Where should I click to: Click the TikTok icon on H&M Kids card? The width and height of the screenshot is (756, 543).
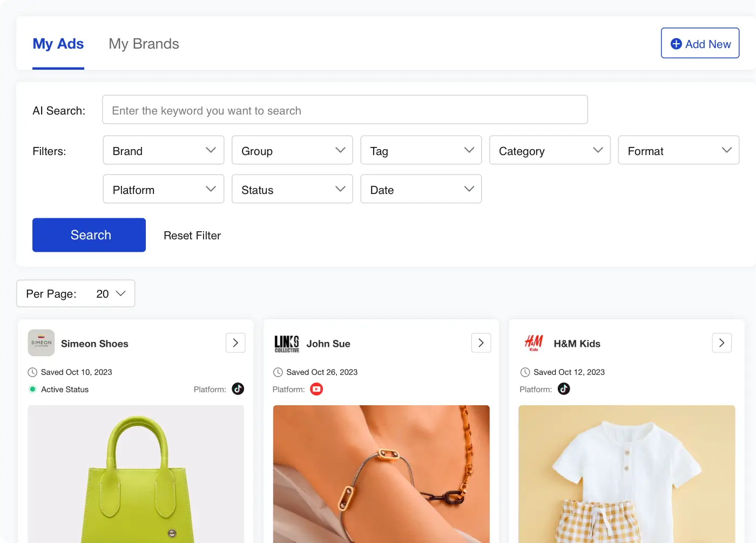[x=564, y=389]
